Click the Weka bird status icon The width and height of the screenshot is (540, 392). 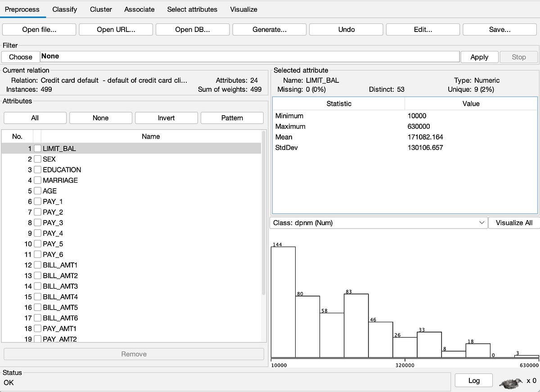pos(511,382)
